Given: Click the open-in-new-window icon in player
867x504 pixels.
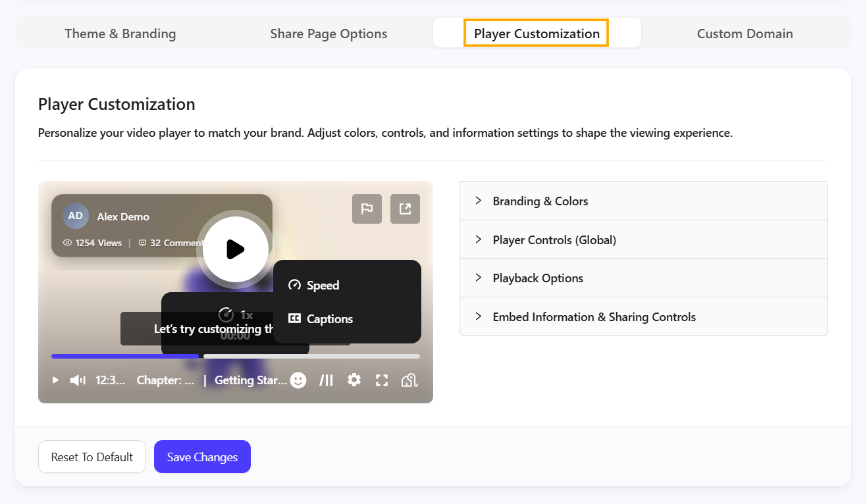Looking at the screenshot, I should [405, 209].
